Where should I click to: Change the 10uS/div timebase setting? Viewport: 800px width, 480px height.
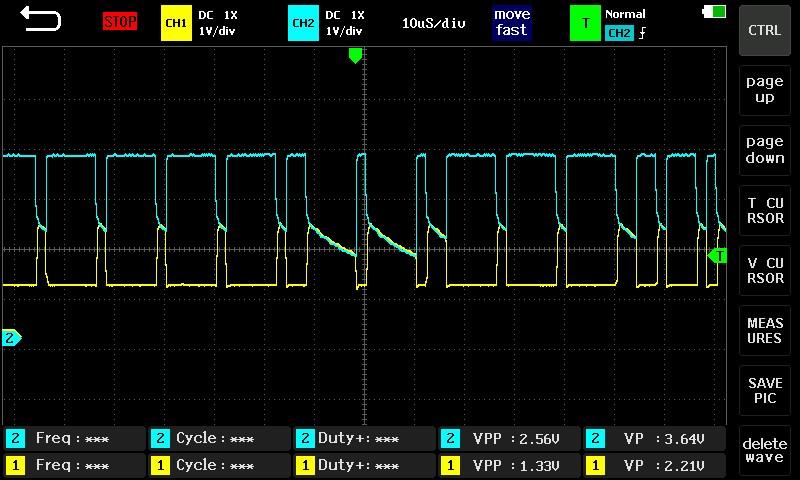pos(434,23)
